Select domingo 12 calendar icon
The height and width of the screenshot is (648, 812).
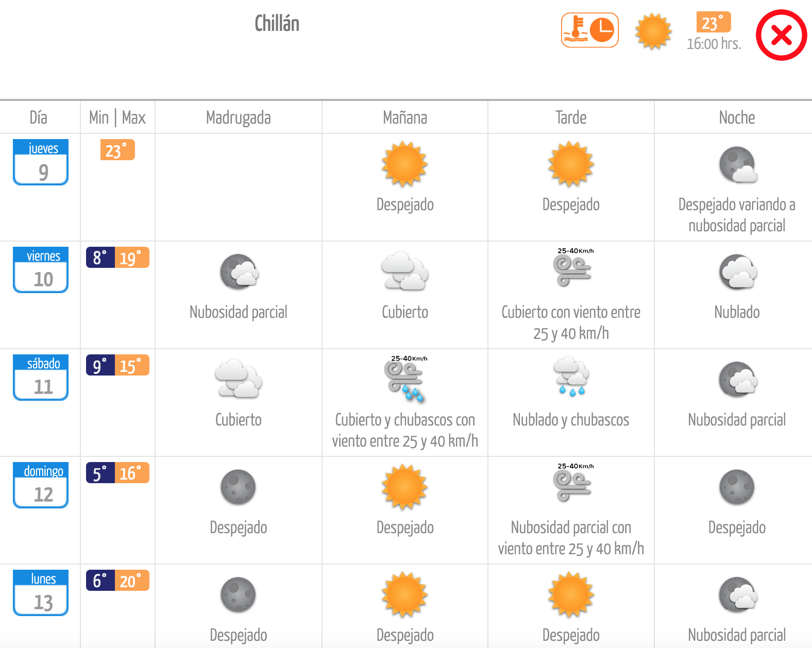(x=41, y=485)
